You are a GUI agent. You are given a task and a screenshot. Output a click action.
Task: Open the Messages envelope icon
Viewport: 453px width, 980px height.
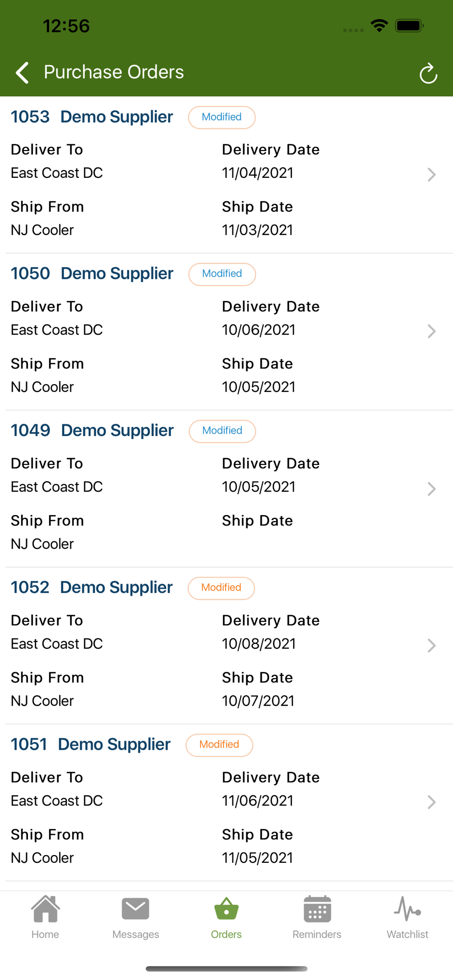click(x=135, y=909)
